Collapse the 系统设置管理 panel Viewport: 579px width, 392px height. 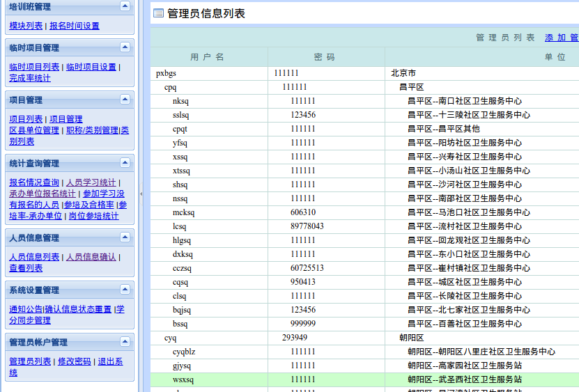click(x=125, y=290)
